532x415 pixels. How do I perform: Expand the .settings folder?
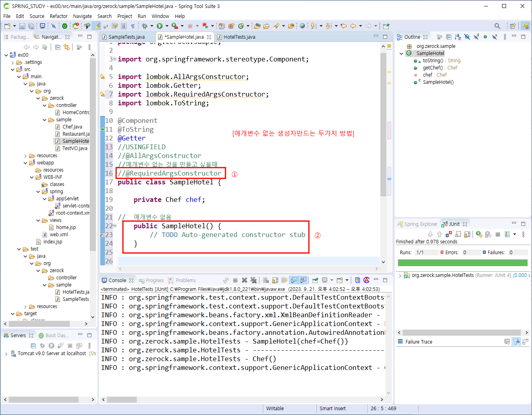coord(12,62)
